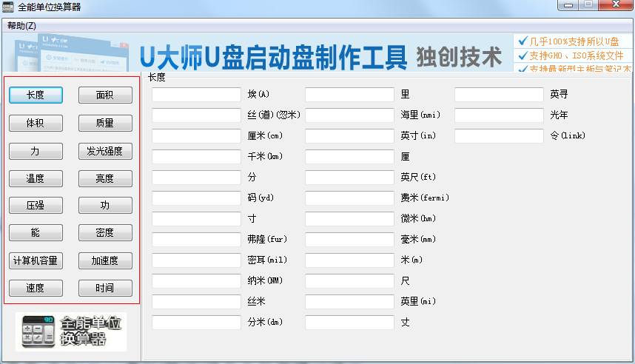Select the 长度 category button
Screen dimensions: 635x364
36,95
